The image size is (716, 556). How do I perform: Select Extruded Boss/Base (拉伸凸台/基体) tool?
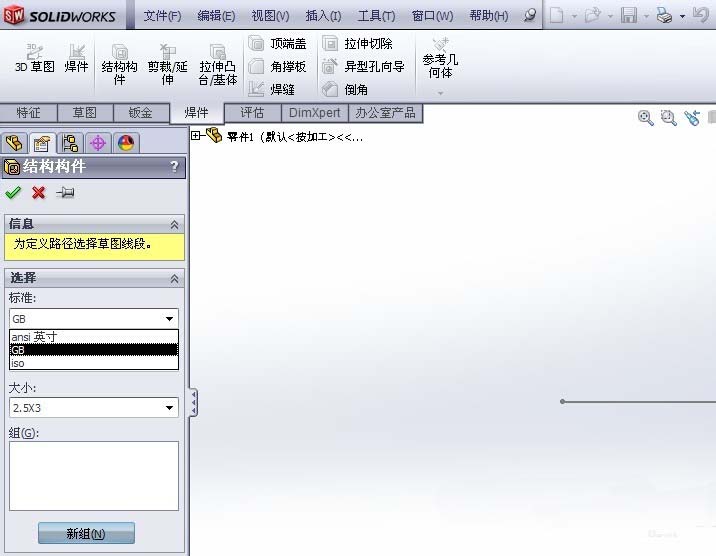[218, 64]
